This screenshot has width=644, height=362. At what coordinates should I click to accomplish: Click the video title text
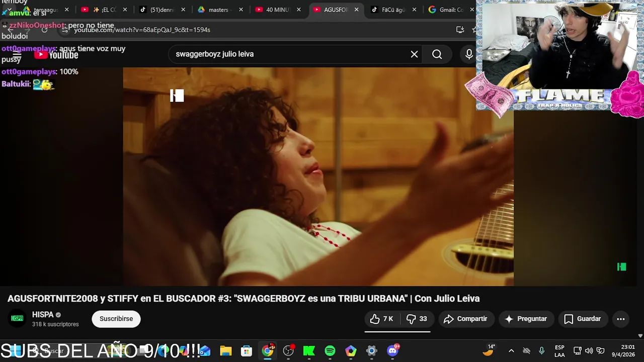pos(244,299)
